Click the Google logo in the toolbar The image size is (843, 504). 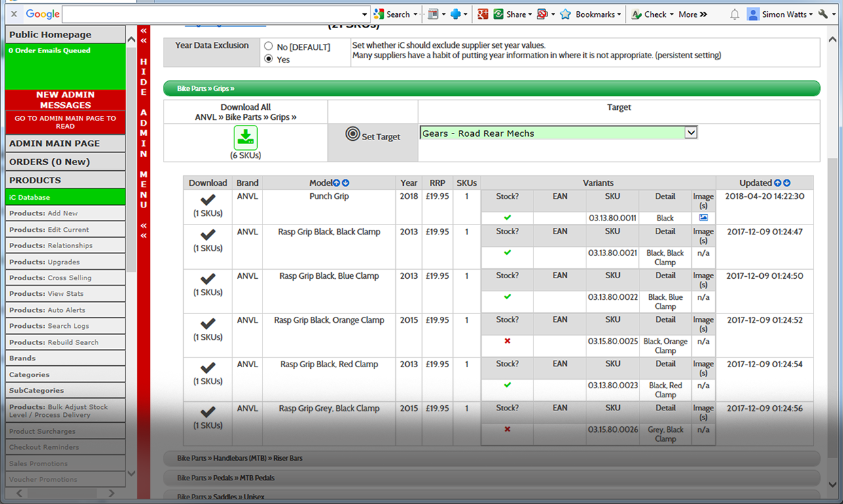click(42, 14)
